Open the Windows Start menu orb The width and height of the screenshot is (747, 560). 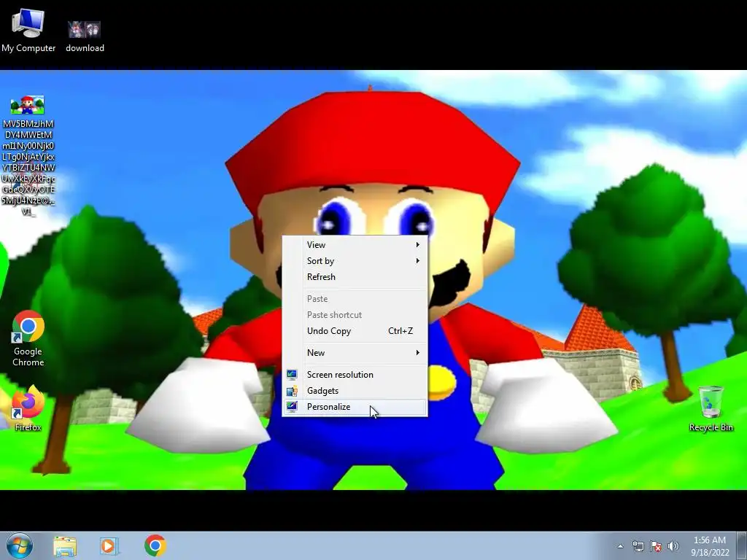click(20, 545)
